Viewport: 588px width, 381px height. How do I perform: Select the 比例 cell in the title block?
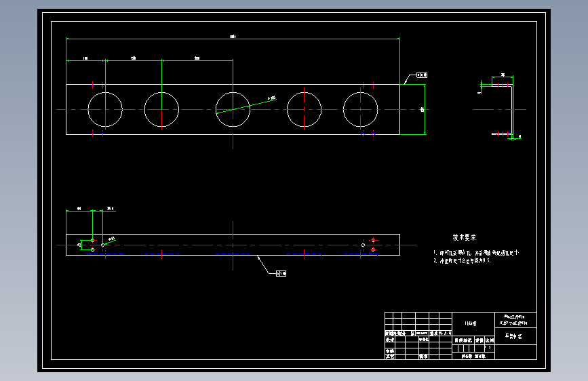point(490,340)
